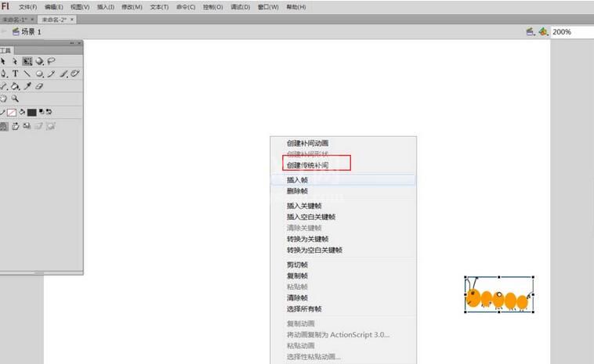The width and height of the screenshot is (594, 364).
Task: Collapse the 工具 panel with double arrows
Action: 72,43
